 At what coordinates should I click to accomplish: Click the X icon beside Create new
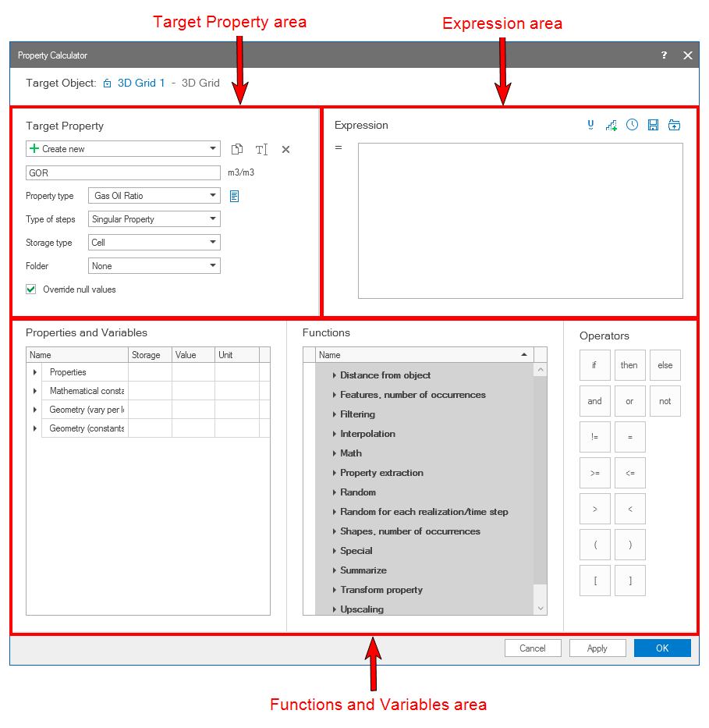tap(285, 149)
